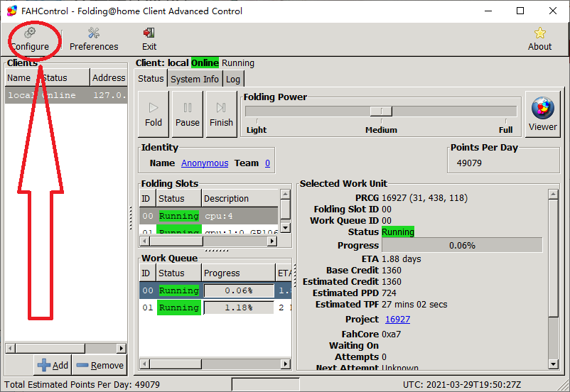Switch to the System Info tab
Screen dimensions: 570x392
[x=195, y=80]
